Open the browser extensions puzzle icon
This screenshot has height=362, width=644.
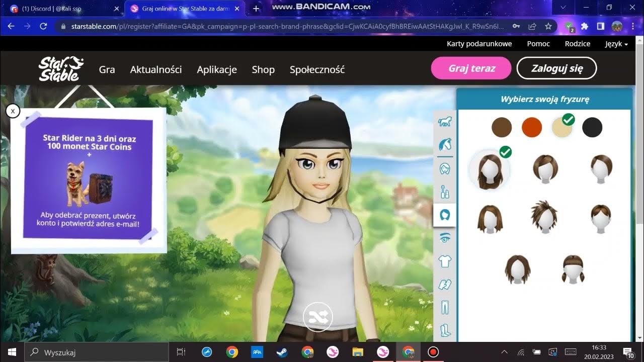coord(585,26)
